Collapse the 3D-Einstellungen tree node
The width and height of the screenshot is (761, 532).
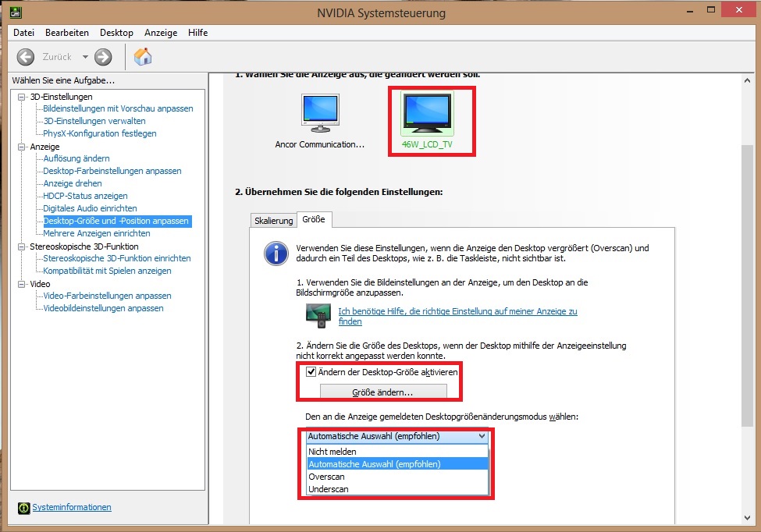(x=21, y=97)
